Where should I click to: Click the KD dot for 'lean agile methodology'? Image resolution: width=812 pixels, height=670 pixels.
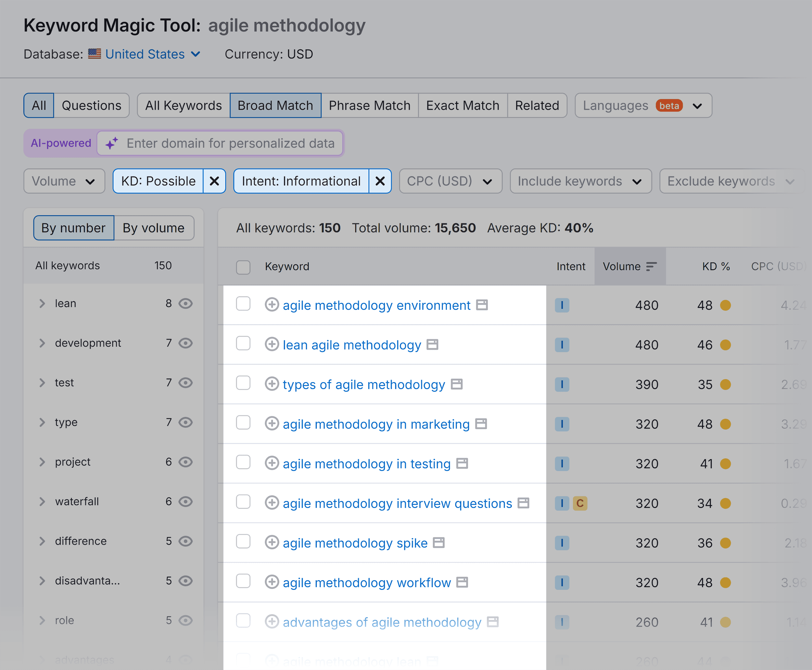point(726,345)
